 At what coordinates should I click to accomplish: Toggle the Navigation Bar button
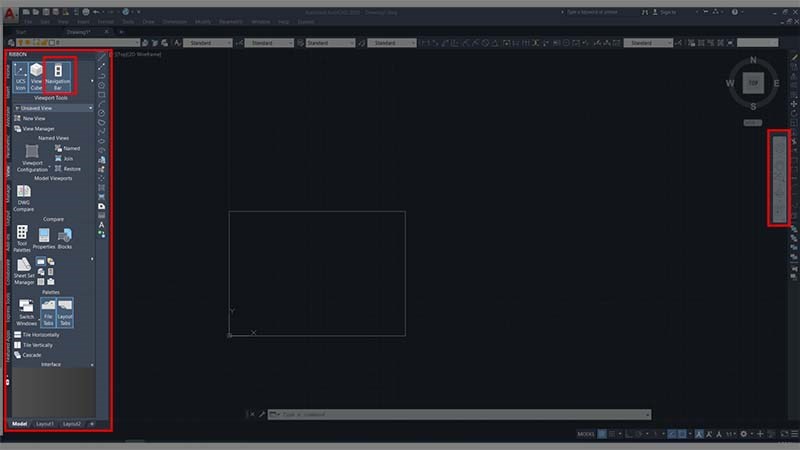(58, 77)
